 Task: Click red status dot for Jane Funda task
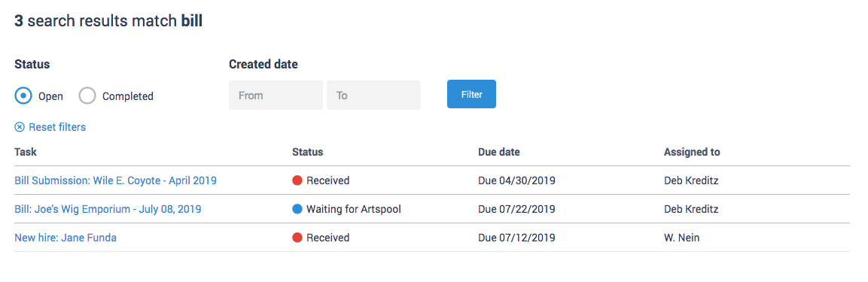pyautogui.click(x=297, y=238)
